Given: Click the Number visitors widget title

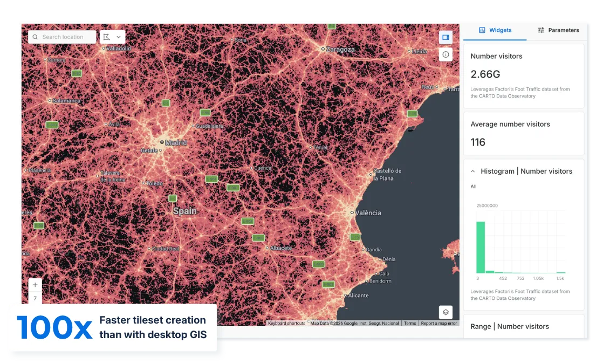Looking at the screenshot, I should 496,56.
